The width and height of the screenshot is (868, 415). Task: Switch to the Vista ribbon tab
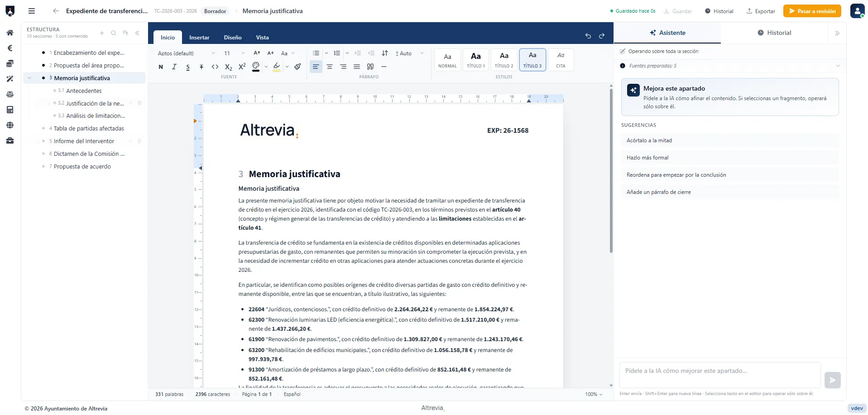point(263,37)
